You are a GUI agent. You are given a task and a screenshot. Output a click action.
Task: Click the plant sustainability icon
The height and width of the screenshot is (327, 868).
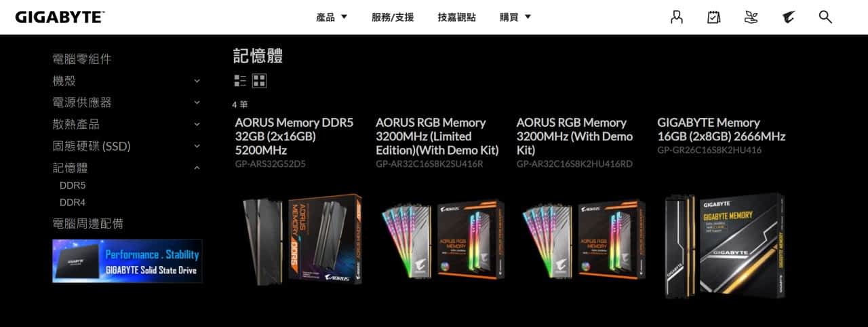[x=751, y=17]
